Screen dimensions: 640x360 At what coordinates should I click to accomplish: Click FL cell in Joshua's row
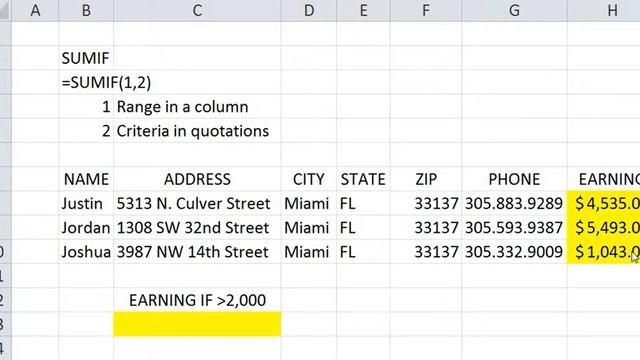click(363, 251)
